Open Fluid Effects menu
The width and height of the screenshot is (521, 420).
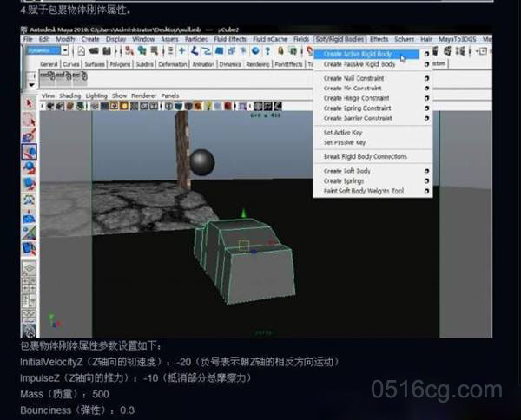(230, 39)
